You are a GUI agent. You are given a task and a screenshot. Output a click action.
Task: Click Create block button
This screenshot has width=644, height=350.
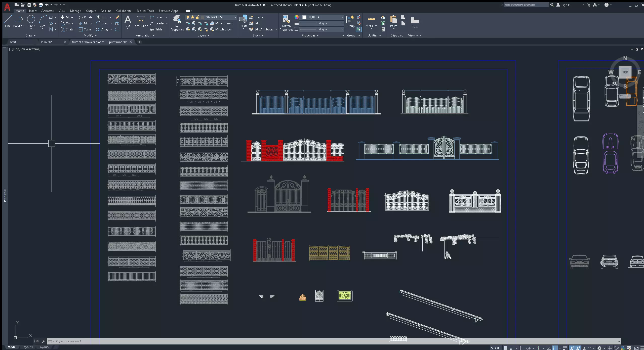pyautogui.click(x=256, y=17)
